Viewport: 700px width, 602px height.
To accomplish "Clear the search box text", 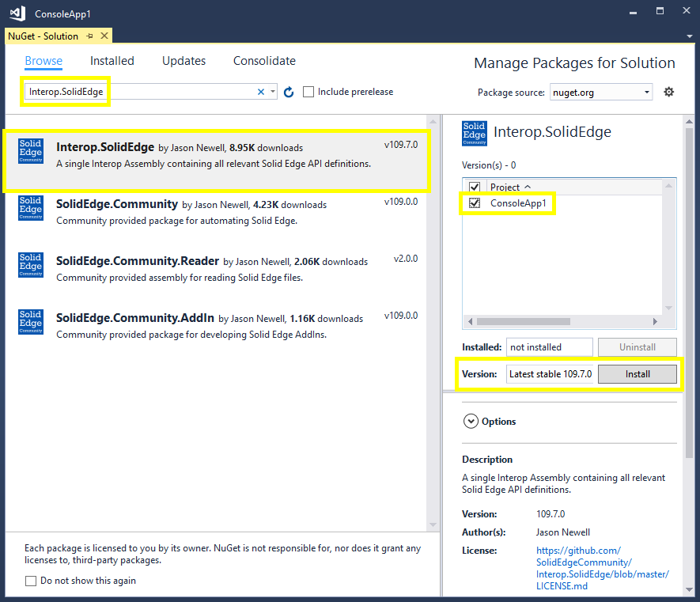I will pos(261,92).
